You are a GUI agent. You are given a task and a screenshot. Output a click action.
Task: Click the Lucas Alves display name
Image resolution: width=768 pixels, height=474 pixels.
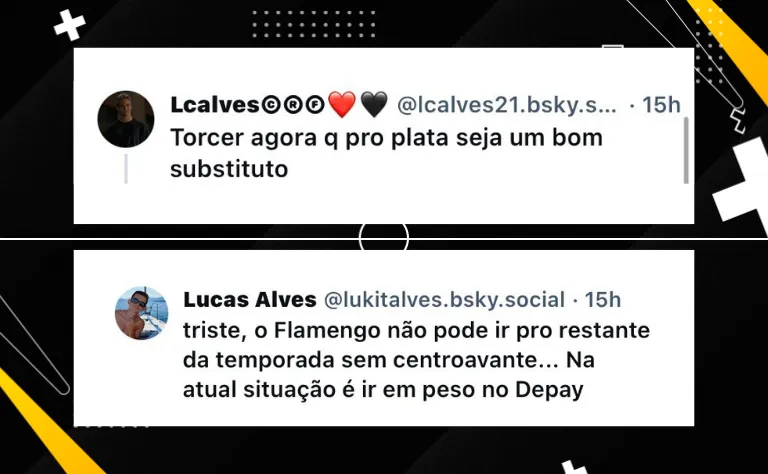click(x=250, y=300)
